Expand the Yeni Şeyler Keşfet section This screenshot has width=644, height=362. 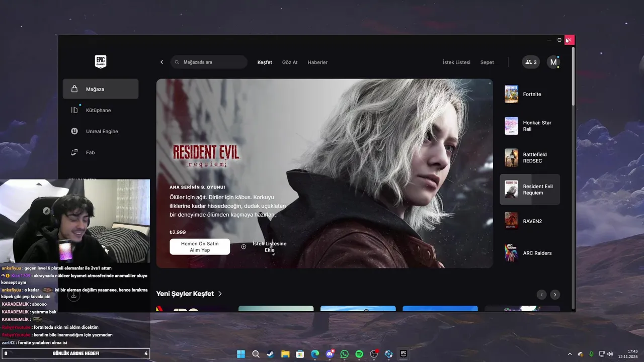tap(189, 294)
